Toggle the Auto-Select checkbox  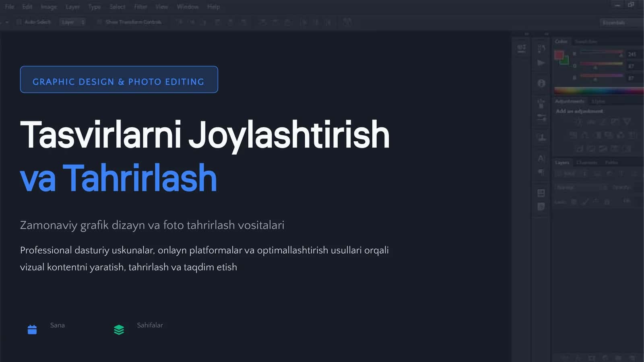tap(19, 22)
